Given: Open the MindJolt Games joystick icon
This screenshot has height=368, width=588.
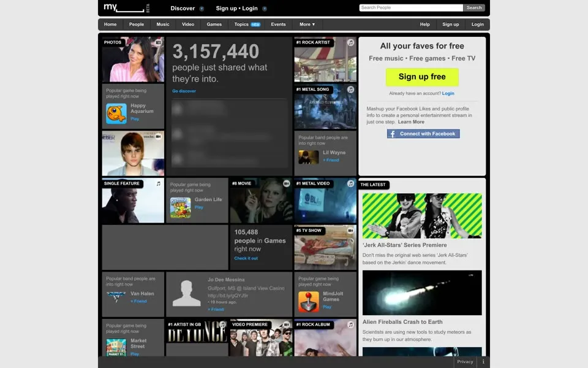Looking at the screenshot, I should pyautogui.click(x=309, y=302).
